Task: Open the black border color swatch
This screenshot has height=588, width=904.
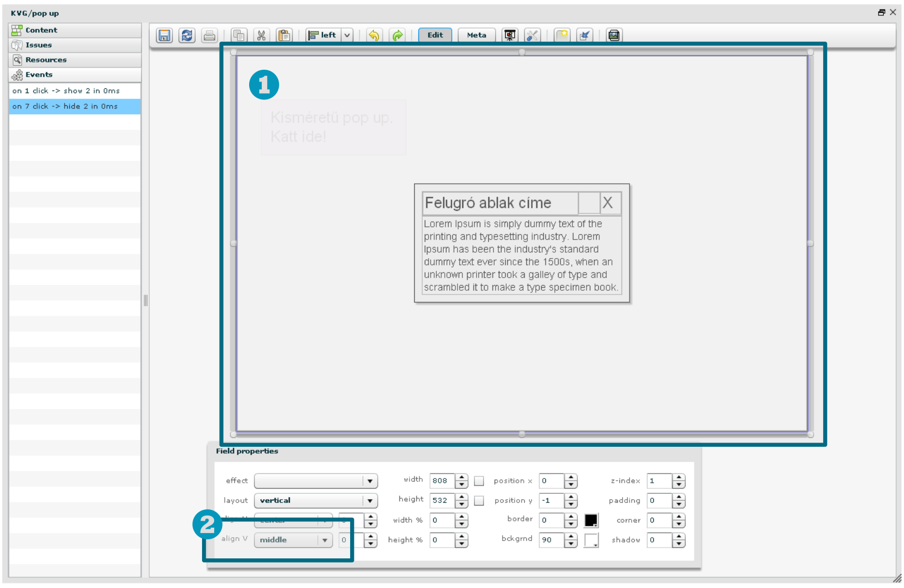Action: pos(591,520)
